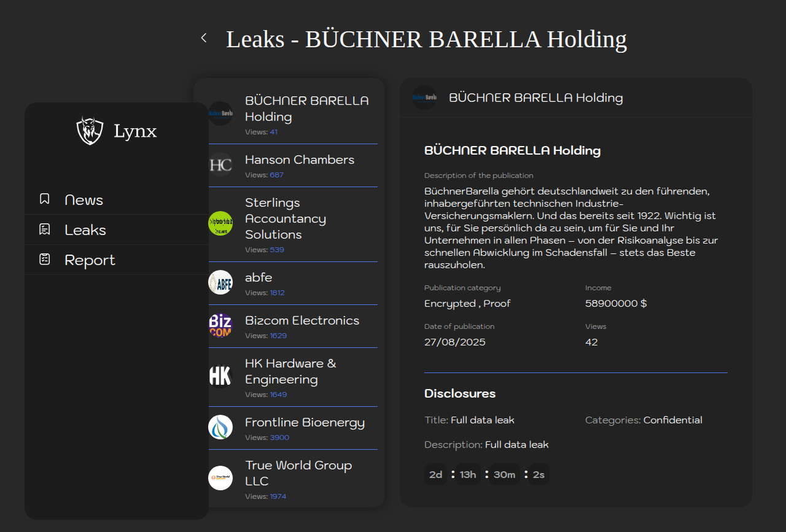Select BÜCHNER BARELLA Holding in the list

click(293, 114)
